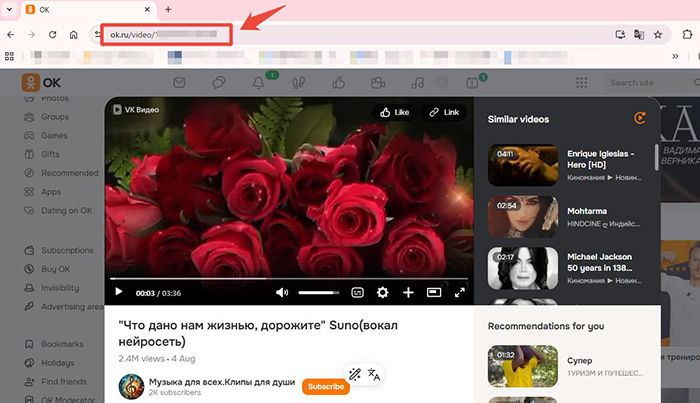Open the install app icon in address bar
This screenshot has height=403, width=700.
[x=620, y=34]
